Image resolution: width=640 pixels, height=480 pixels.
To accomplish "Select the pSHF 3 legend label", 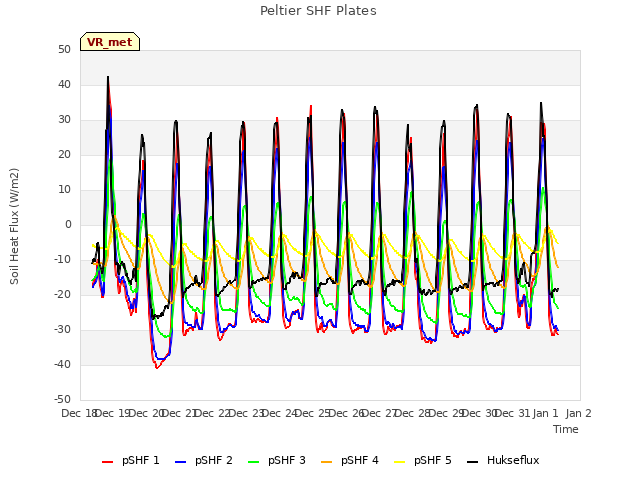I will coord(287,460).
